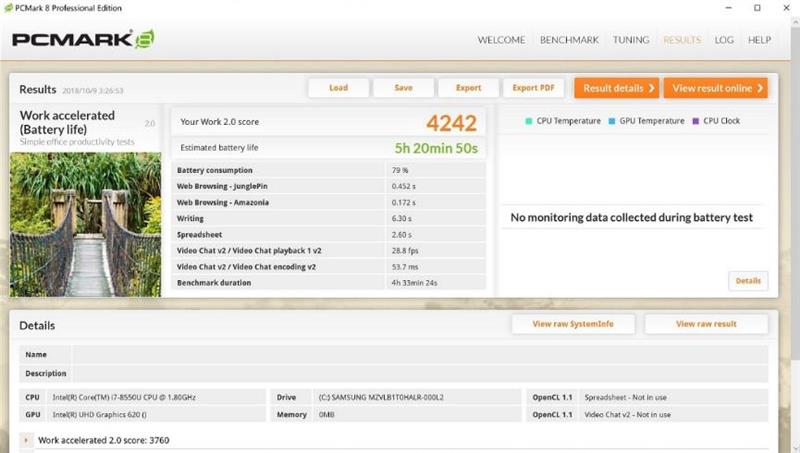
Task: Open the HELP tab
Action: pos(759,40)
